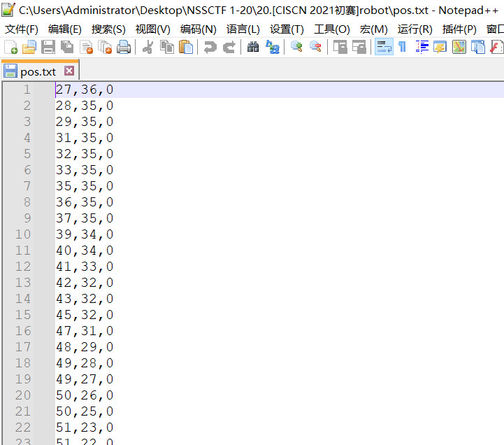
Task: Open the 搜索(S) menu
Action: 108,29
